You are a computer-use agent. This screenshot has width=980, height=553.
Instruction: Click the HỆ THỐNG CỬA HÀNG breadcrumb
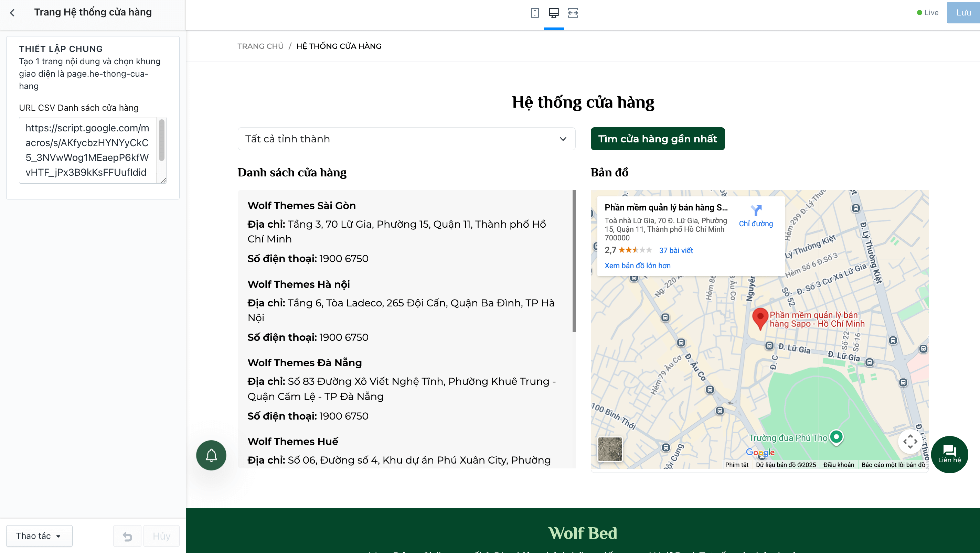point(339,46)
